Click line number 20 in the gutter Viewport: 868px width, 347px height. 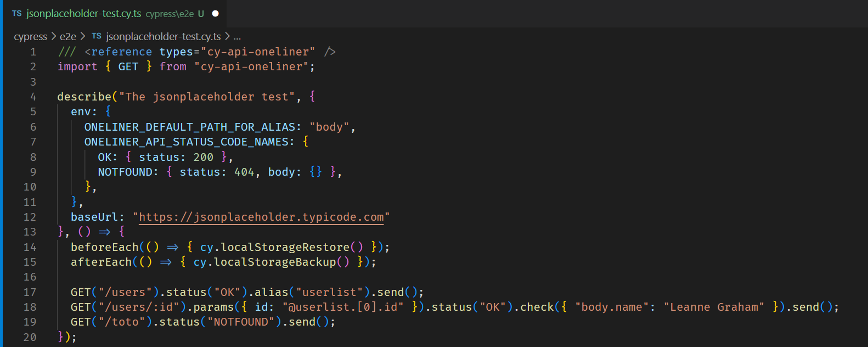point(30,337)
